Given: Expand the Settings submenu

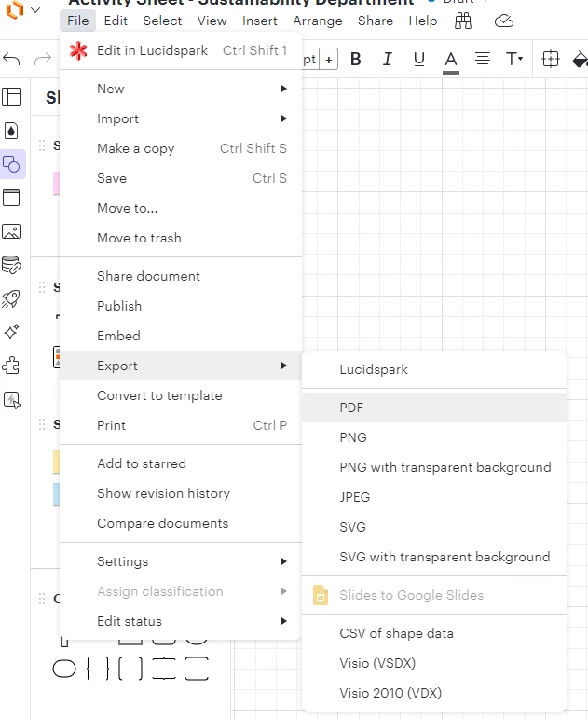Looking at the screenshot, I should click(181, 561).
